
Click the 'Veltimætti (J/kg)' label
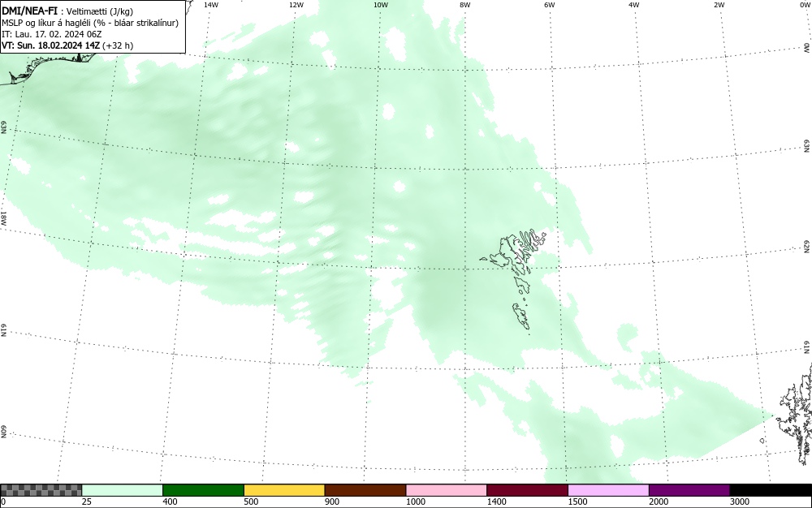99,12
